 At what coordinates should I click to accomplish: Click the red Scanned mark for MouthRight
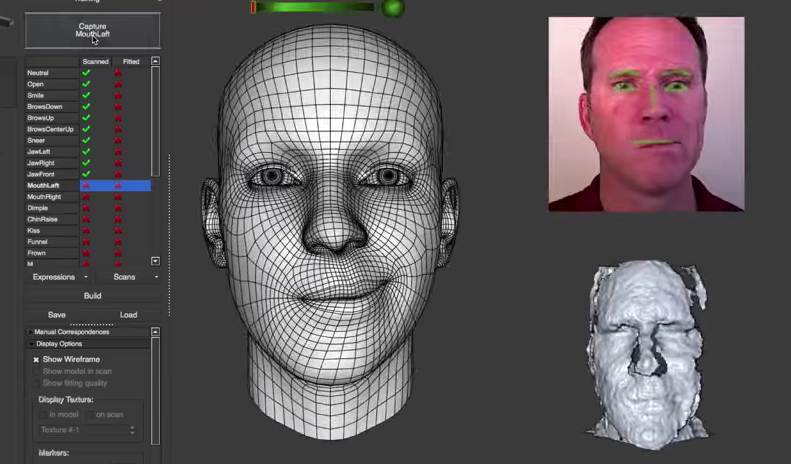tap(86, 197)
